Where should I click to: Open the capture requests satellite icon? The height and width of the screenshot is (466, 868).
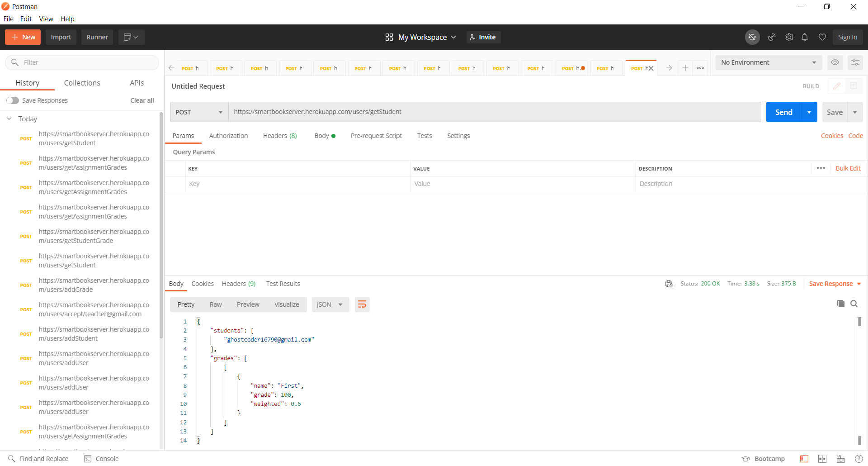[x=772, y=37]
